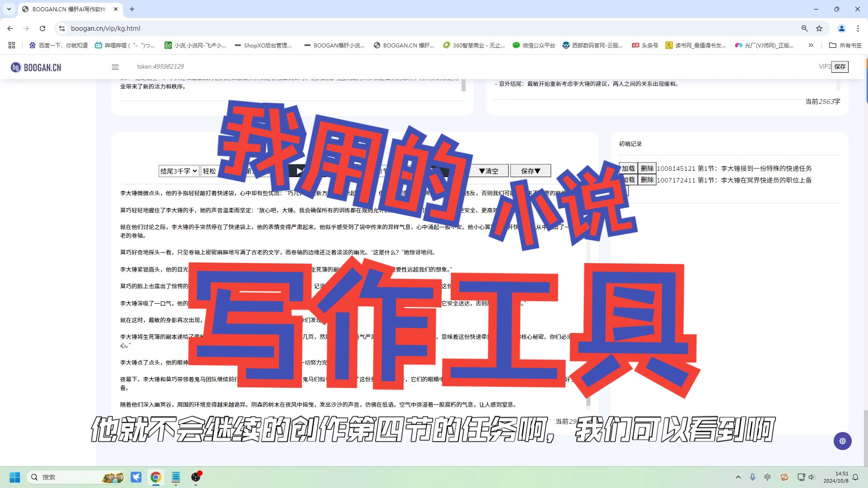
Task: Open ShopXO后台管理 bookmark
Action: [263, 45]
